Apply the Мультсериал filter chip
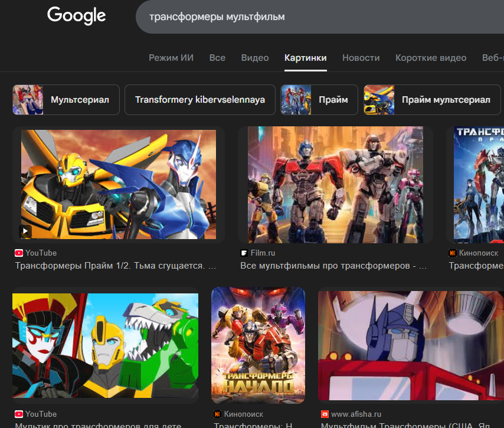The image size is (504, 428). pyautogui.click(x=66, y=100)
